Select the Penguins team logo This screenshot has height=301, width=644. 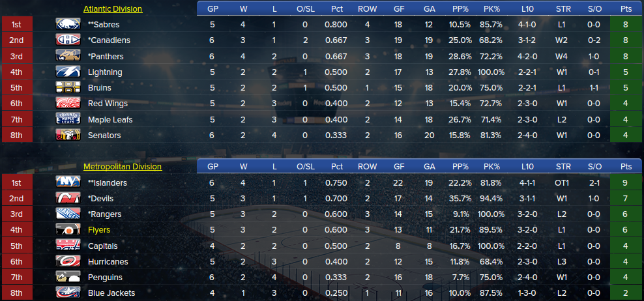[x=68, y=277]
